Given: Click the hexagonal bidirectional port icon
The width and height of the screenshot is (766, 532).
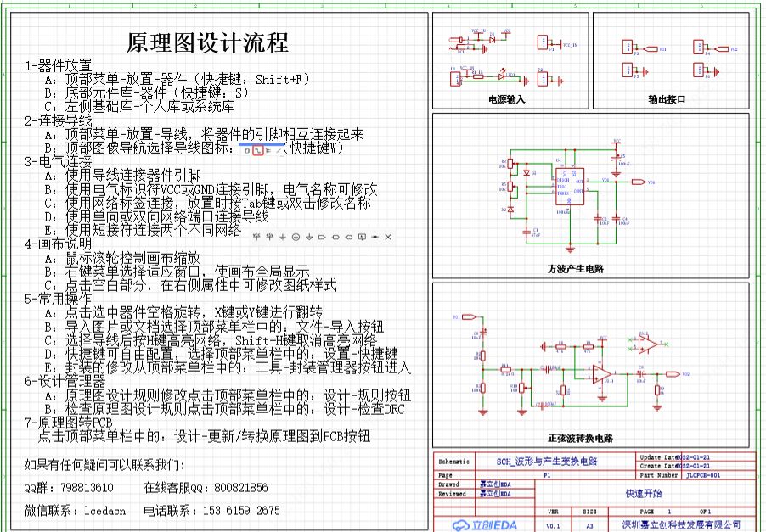Looking at the screenshot, I should 348,237.
